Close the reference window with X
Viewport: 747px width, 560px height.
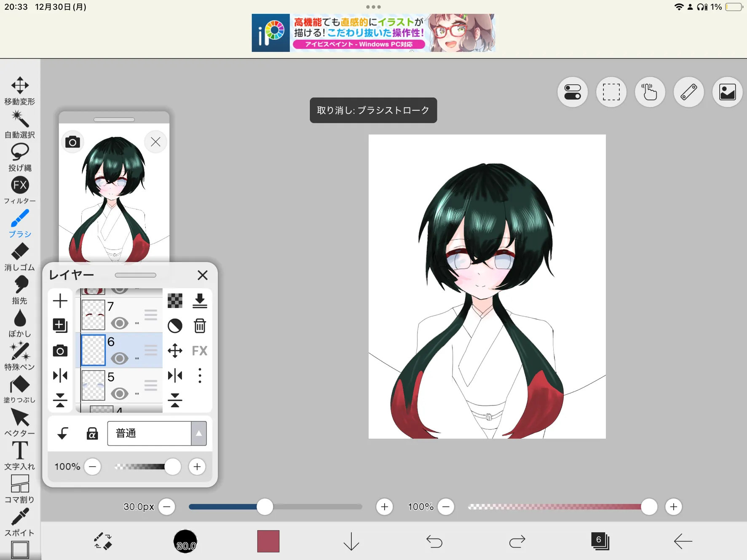[x=155, y=142]
